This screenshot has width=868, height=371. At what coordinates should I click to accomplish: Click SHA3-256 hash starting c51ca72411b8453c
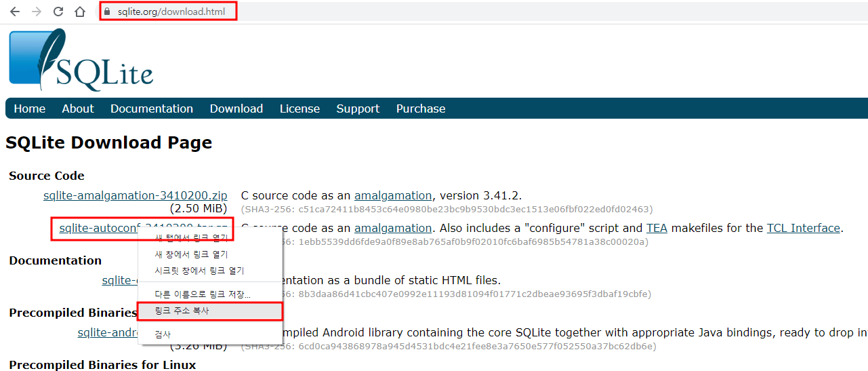point(447,209)
